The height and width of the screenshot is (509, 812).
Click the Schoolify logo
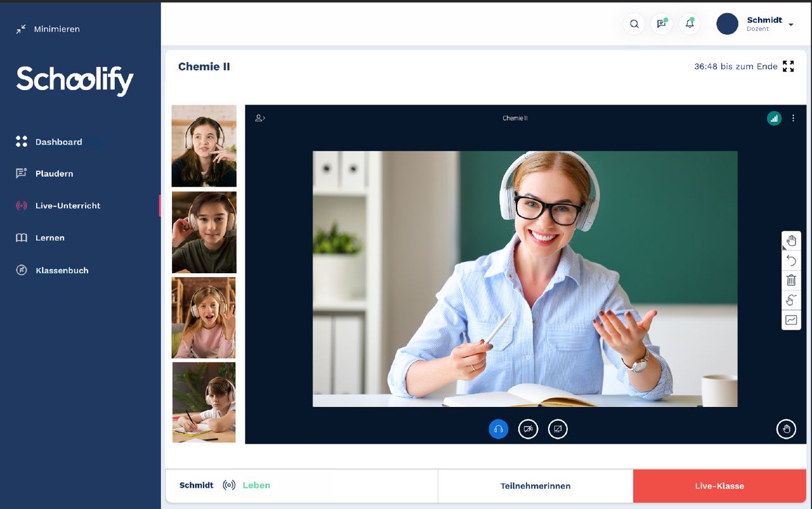pos(75,81)
